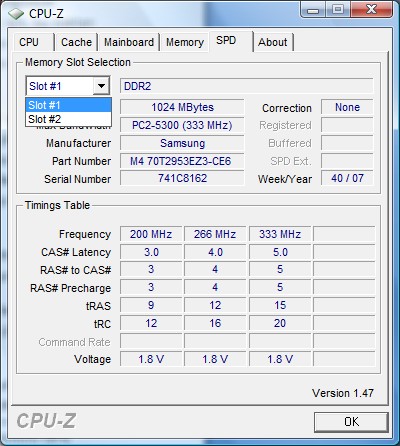Viewport: 400px width, 446px height.
Task: Close the CPU-Z window
Action: click(x=371, y=10)
